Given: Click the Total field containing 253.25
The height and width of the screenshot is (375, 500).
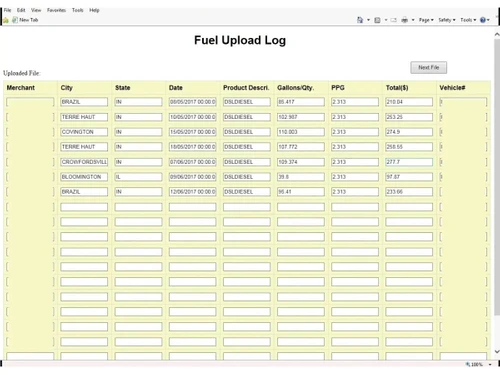Looking at the screenshot, I should (x=409, y=117).
